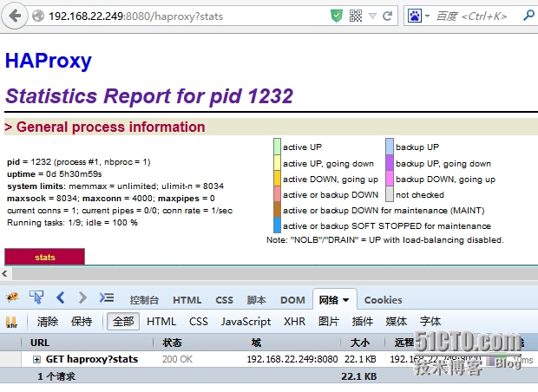Click Firebug panel forward arrow
Screen dimensions: 538x392
82,297
